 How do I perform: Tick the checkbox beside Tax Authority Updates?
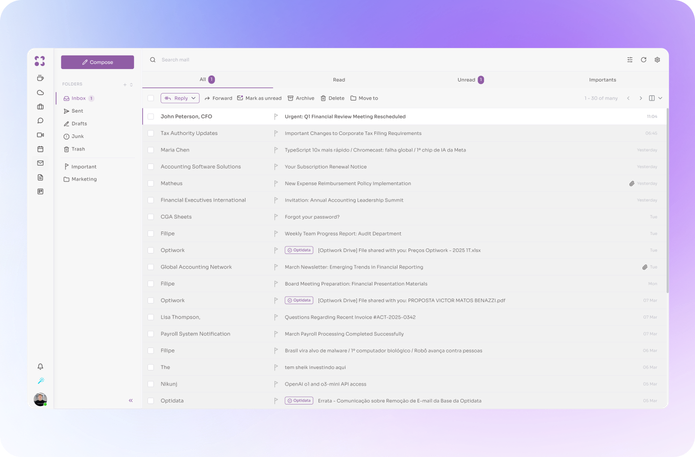[x=152, y=133]
